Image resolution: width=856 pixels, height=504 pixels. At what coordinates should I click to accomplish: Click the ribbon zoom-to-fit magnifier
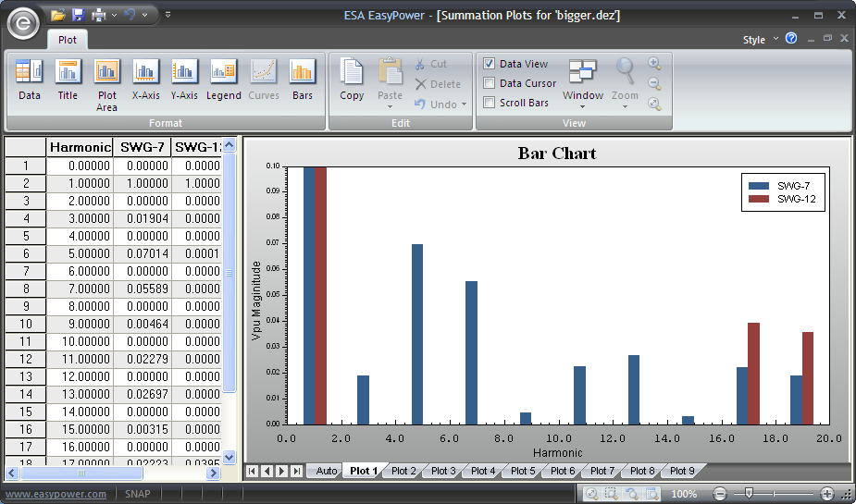coord(654,104)
